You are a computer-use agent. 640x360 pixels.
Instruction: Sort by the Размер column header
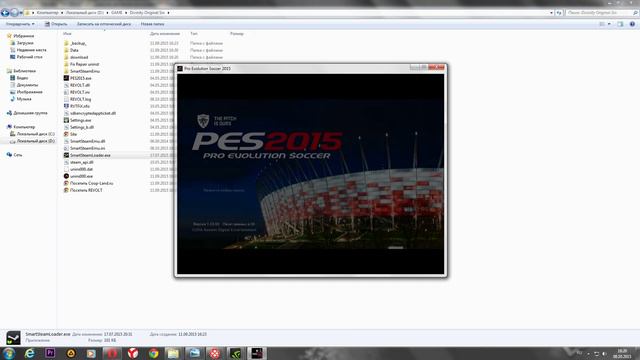coord(237,34)
